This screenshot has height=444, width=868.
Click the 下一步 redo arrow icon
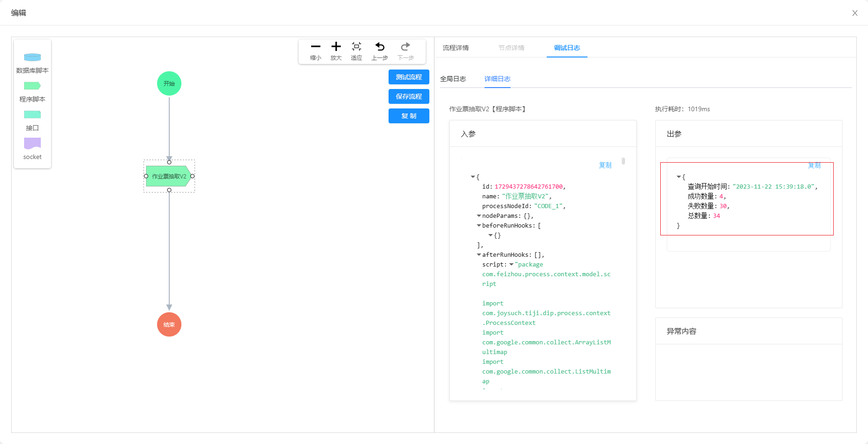pyautogui.click(x=406, y=46)
